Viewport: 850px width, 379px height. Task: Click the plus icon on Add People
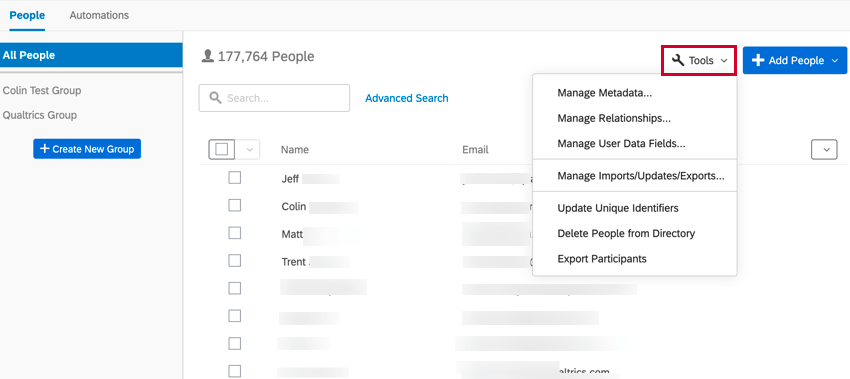[758, 60]
